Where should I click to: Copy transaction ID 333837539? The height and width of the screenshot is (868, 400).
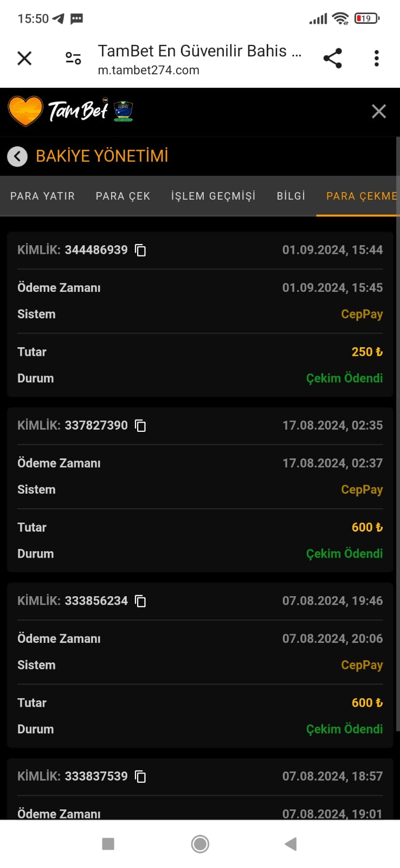[x=140, y=776]
